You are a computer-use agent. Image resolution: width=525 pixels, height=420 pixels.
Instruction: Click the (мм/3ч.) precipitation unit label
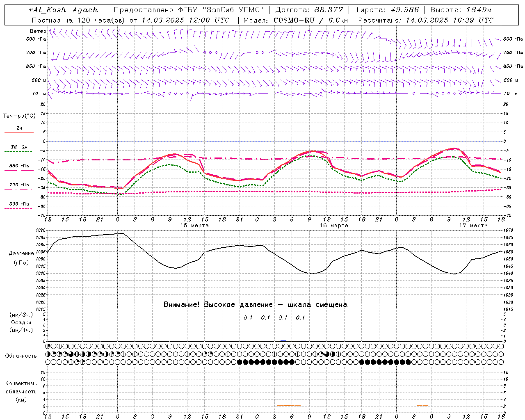pos(21,315)
